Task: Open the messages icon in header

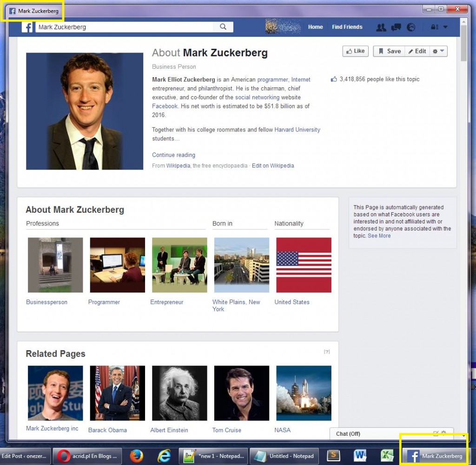Action: [x=396, y=27]
